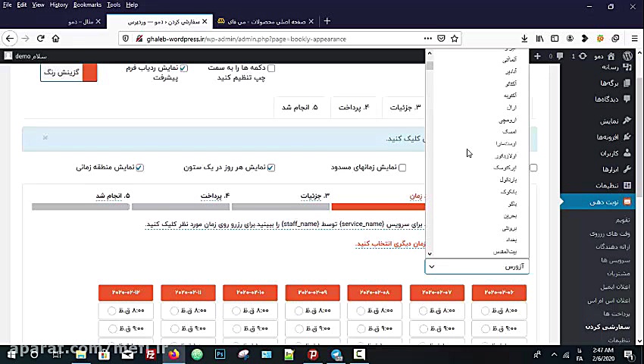The height and width of the screenshot is (364, 644).
Task: Bookmark this page with the star icon
Action: pyautogui.click(x=455, y=39)
